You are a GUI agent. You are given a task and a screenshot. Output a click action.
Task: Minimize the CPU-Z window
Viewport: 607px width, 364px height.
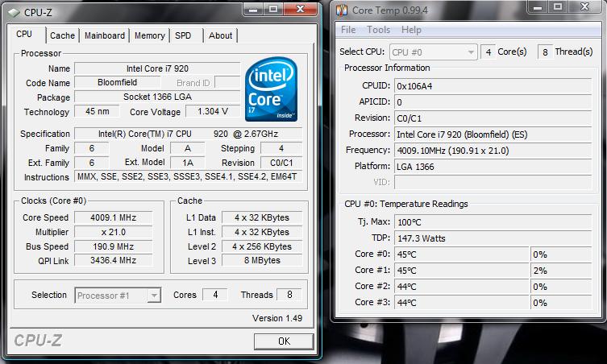pyautogui.click(x=253, y=10)
